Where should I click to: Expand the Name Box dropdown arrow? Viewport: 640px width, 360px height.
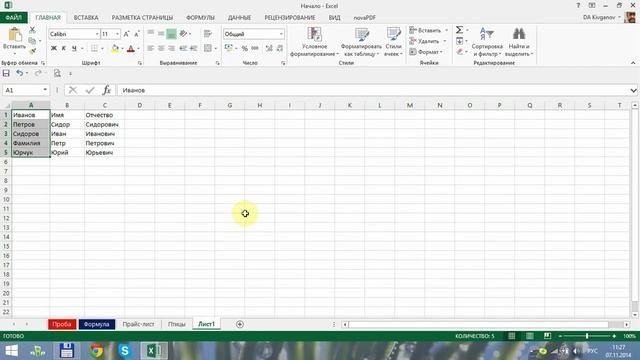[x=45, y=90]
